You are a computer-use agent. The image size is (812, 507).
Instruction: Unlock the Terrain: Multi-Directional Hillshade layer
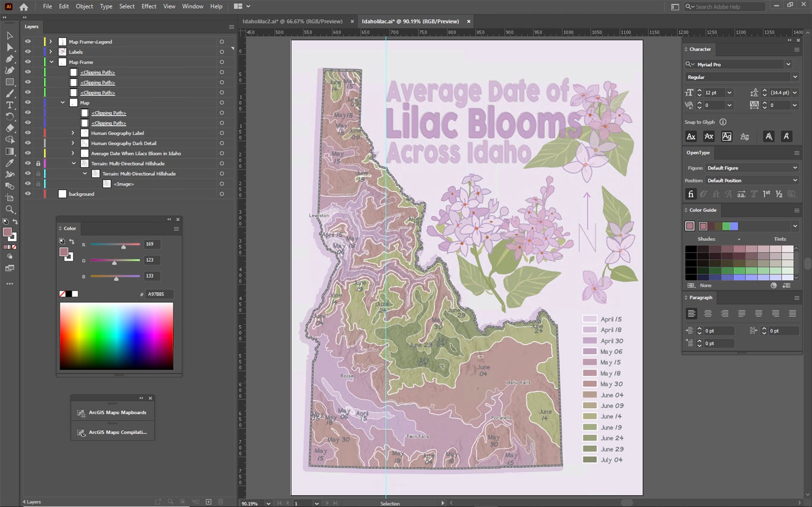38,163
